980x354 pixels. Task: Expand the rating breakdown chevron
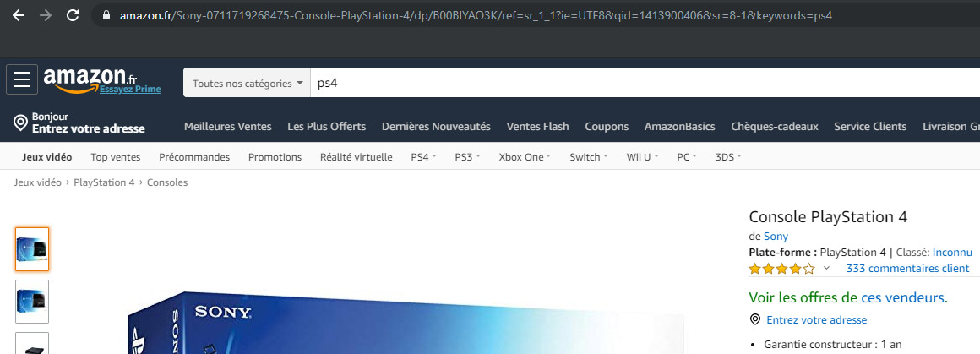click(x=826, y=269)
